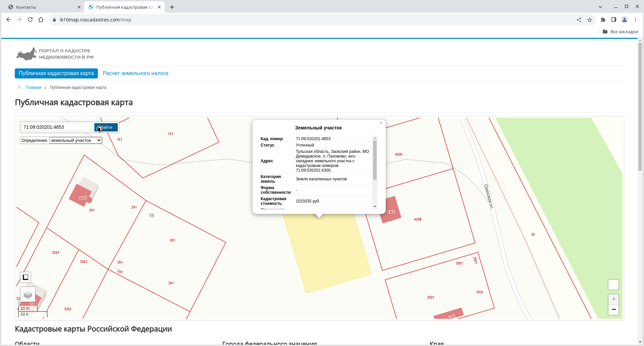The image size is (644, 346).
Task: Click the map measurement ruler tool icon
Action: click(x=25, y=277)
